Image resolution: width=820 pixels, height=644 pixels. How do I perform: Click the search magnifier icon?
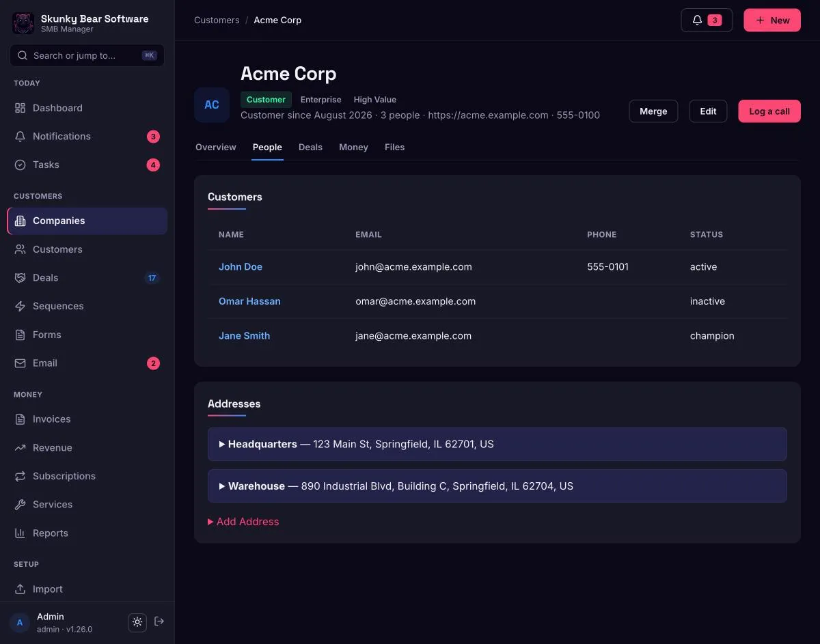[23, 55]
